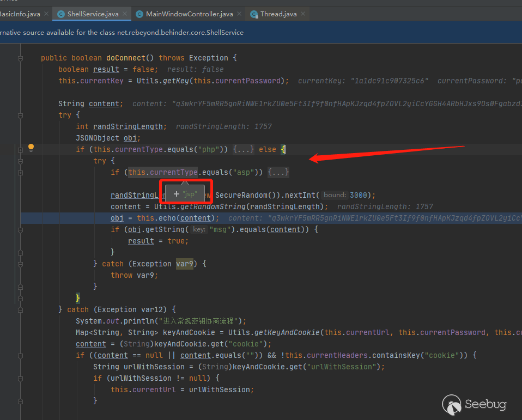
Task: Expand the {...} placeholder after "asp" condition
Action: click(x=278, y=172)
